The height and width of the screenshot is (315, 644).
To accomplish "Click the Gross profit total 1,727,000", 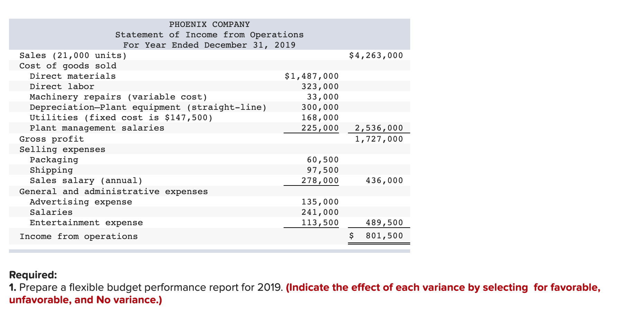I will tap(379, 139).
